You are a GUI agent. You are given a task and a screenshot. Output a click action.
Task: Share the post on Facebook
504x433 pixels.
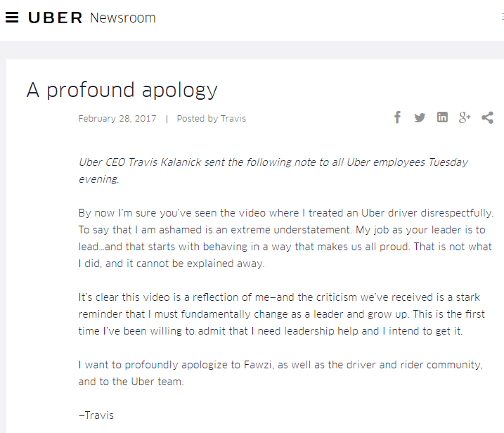point(397,117)
